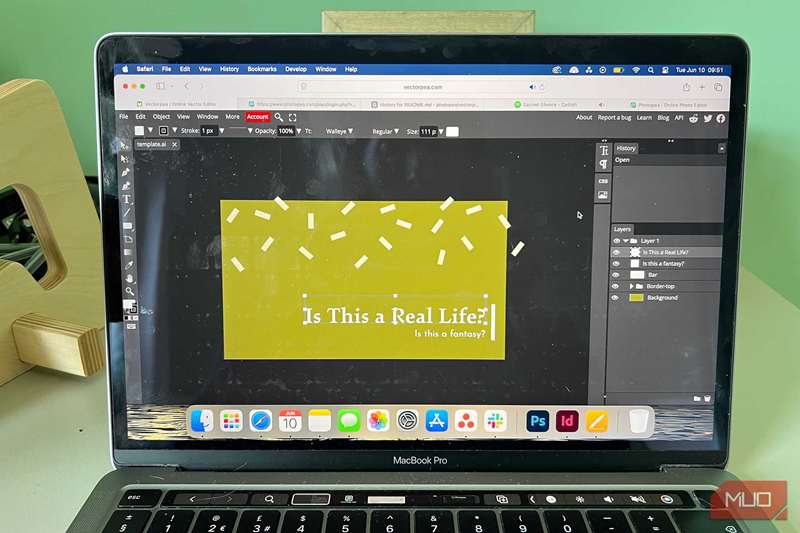Collapse the Layer 1 group

coord(626,241)
